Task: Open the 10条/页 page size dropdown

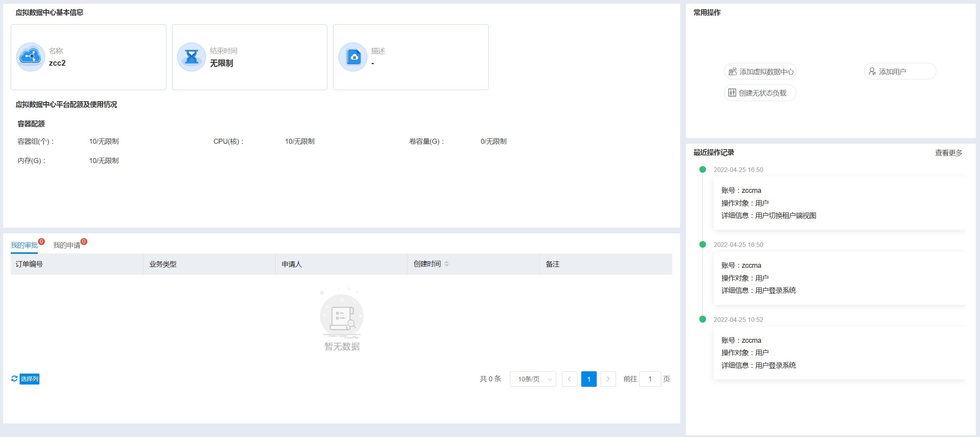Action: tap(533, 379)
